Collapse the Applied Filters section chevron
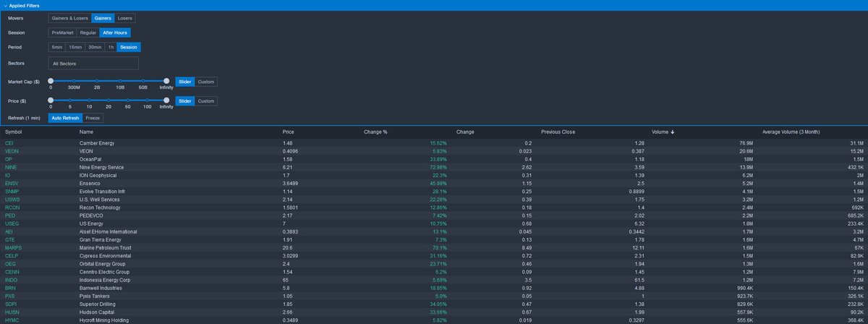The width and height of the screenshot is (868, 324). [4, 5]
